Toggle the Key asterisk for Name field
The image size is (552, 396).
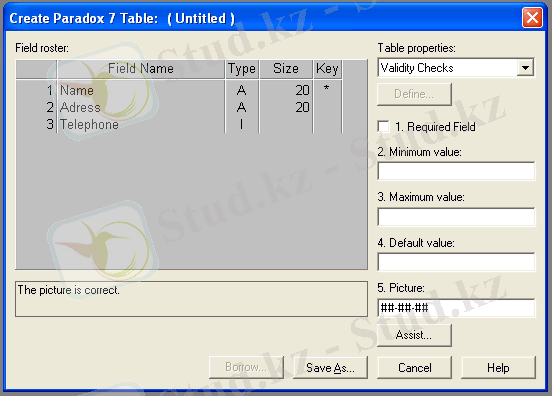point(327,90)
